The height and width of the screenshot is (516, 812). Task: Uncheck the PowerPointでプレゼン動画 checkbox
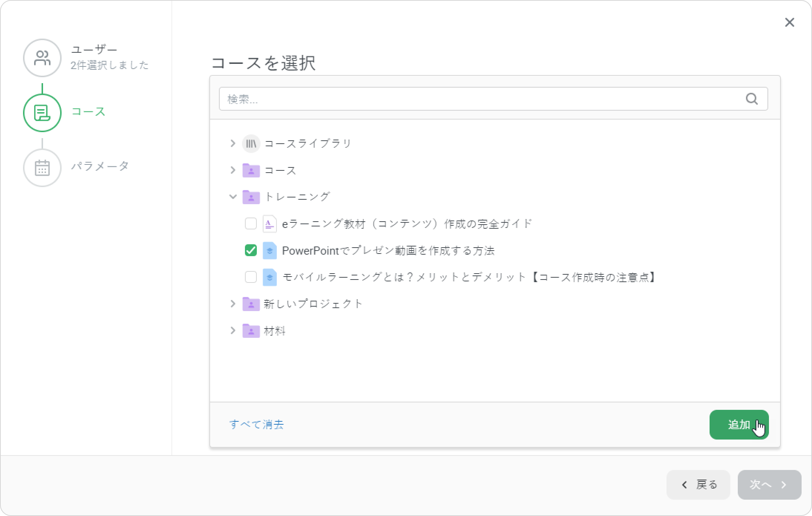251,251
